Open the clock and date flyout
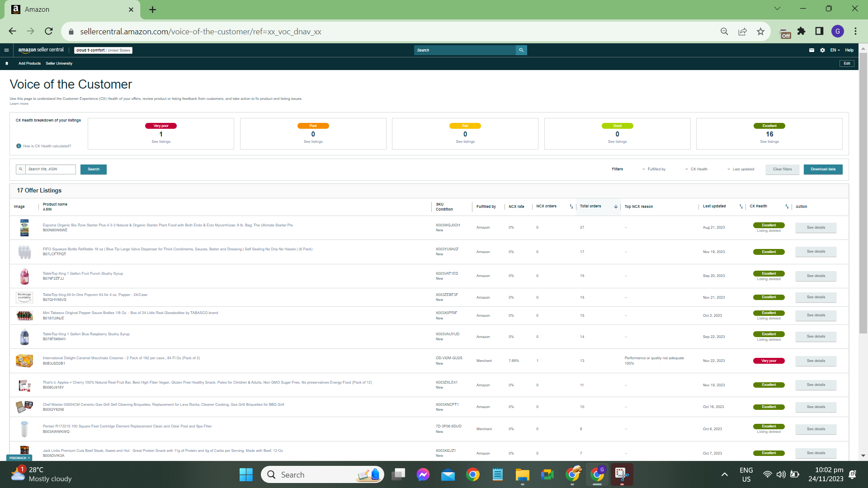This screenshot has height=488, width=868. [x=826, y=474]
